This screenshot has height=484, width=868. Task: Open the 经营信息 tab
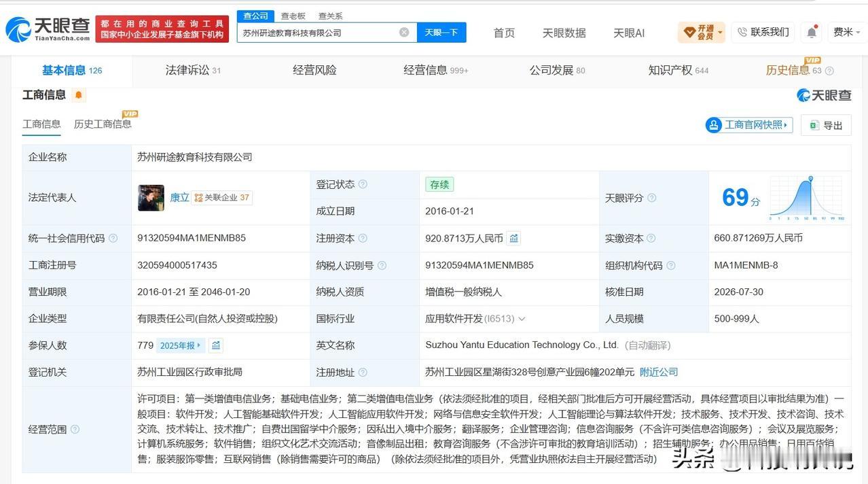(x=435, y=70)
